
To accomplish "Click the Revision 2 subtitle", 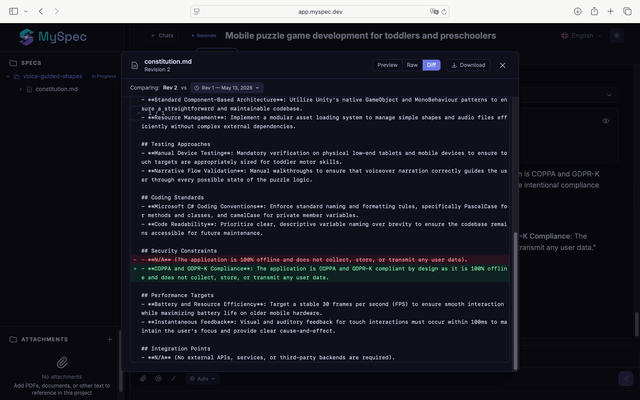I will pos(157,69).
